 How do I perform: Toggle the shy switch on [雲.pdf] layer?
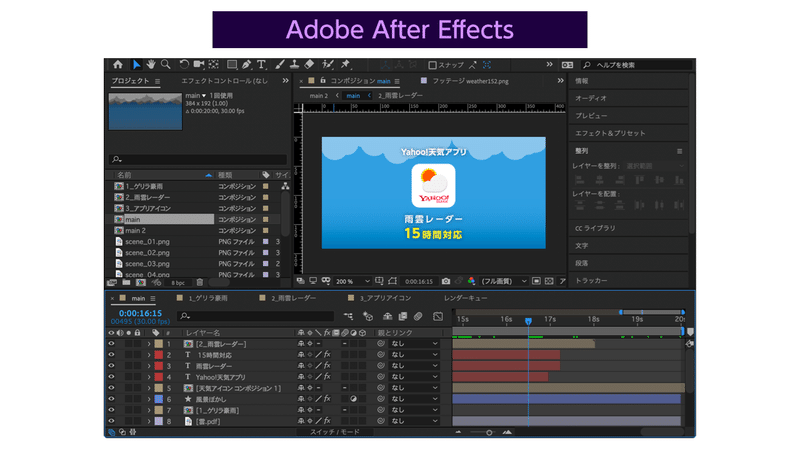pos(301,421)
